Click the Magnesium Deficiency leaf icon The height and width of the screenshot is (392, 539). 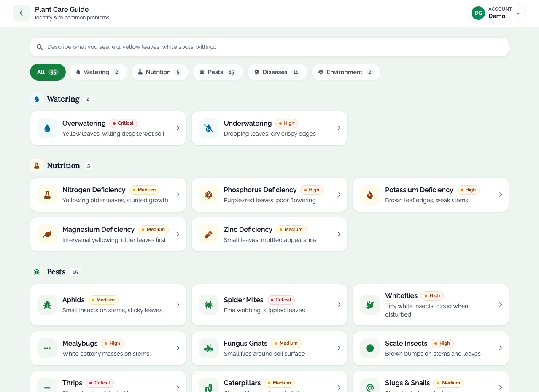[47, 234]
